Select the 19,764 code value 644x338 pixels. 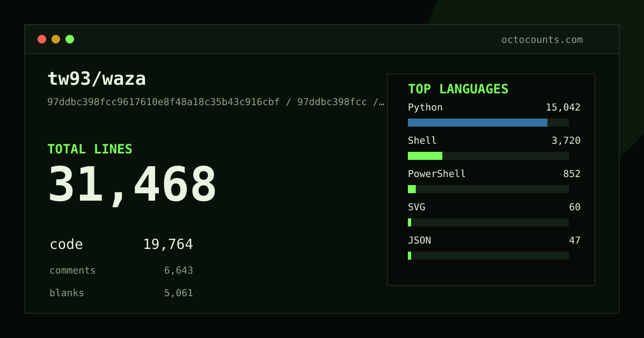168,245
